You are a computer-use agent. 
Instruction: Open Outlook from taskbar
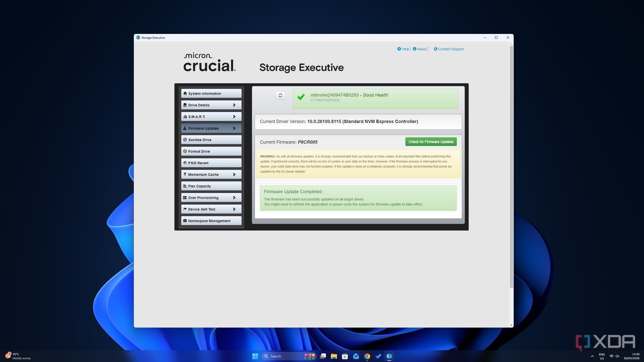(x=356, y=356)
